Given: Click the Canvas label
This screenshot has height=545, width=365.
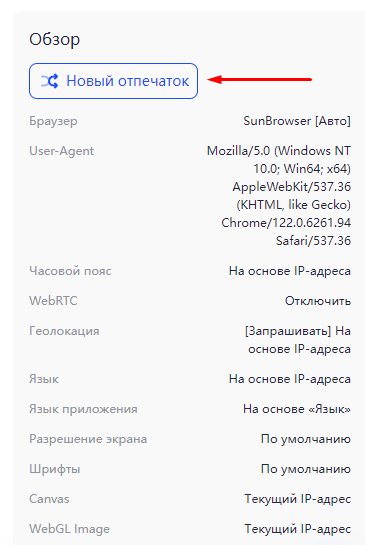Looking at the screenshot, I should tap(49, 499).
